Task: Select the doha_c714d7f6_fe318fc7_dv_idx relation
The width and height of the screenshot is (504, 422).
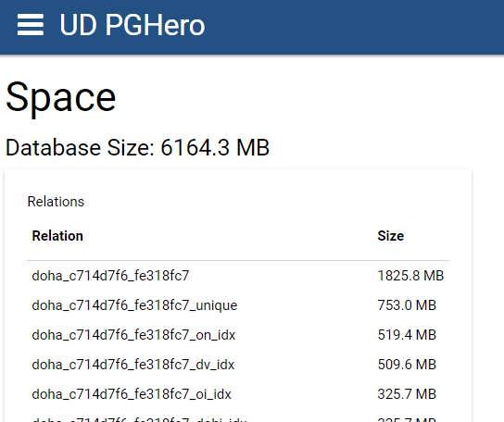Action: pos(133,365)
